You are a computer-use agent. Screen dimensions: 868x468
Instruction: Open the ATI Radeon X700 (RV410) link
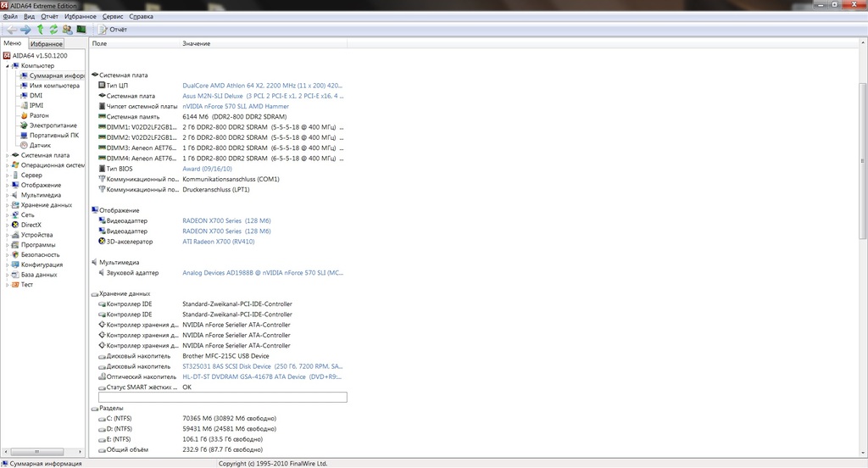(x=219, y=242)
